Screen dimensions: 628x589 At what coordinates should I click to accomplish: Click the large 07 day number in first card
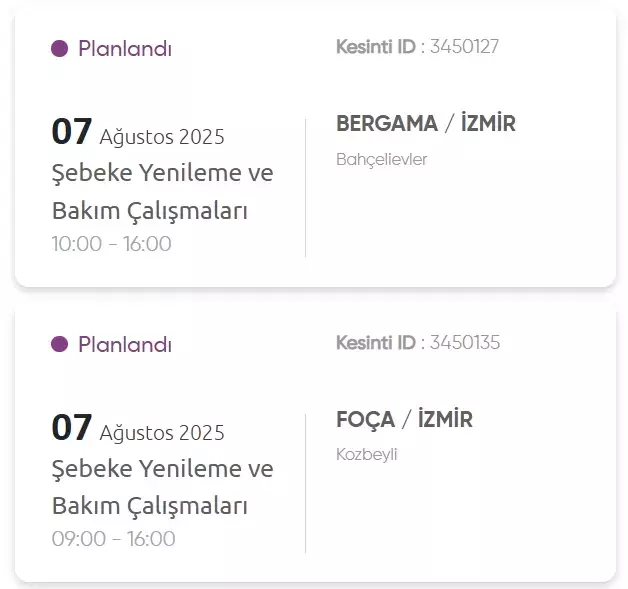72,131
